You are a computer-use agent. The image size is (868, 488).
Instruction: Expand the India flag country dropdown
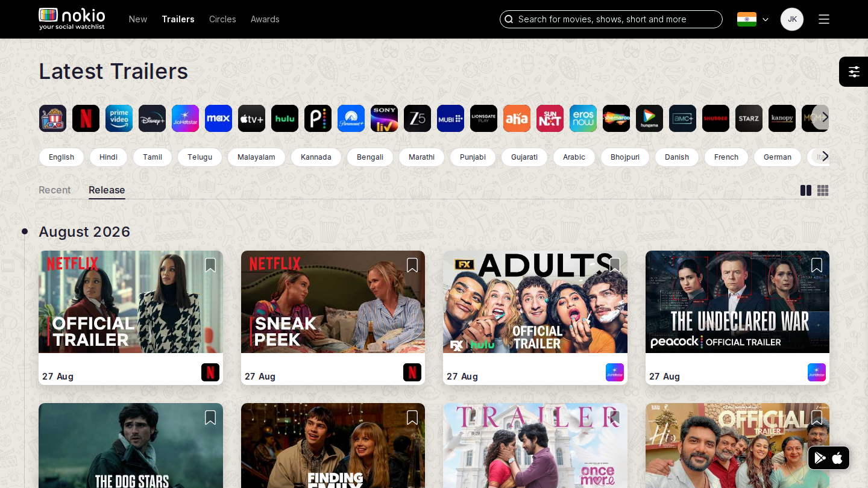pos(753,19)
